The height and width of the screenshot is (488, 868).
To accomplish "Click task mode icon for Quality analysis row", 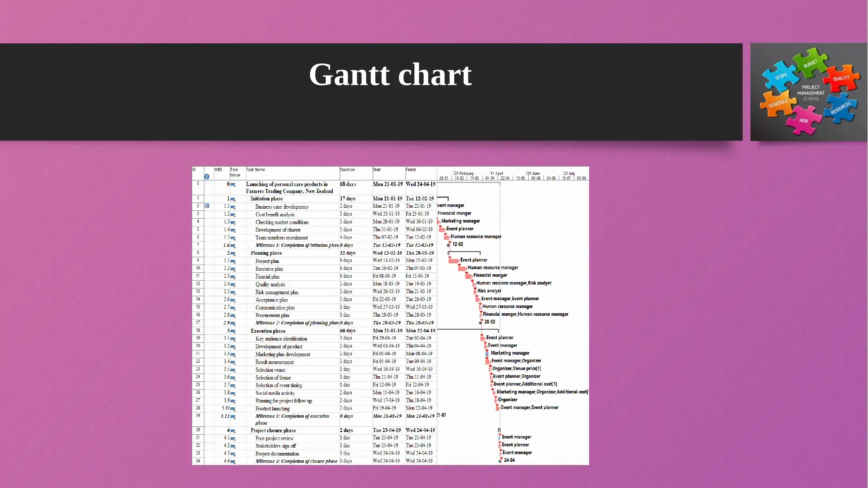I will (x=233, y=285).
